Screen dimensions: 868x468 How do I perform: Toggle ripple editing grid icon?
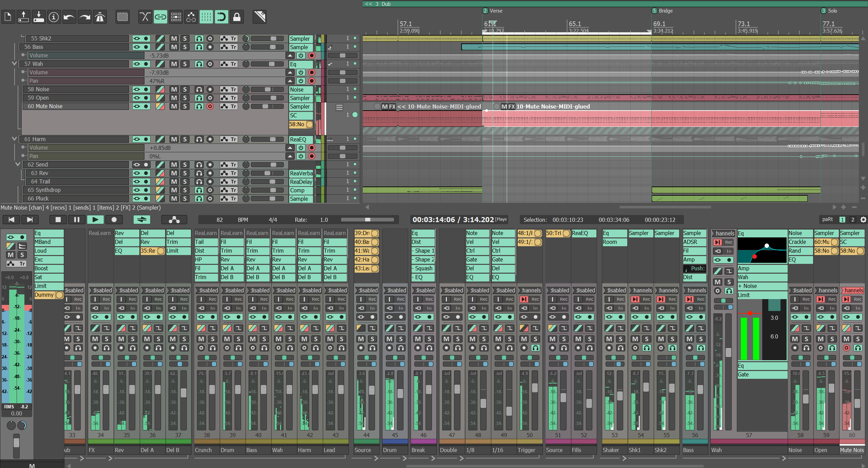click(176, 17)
